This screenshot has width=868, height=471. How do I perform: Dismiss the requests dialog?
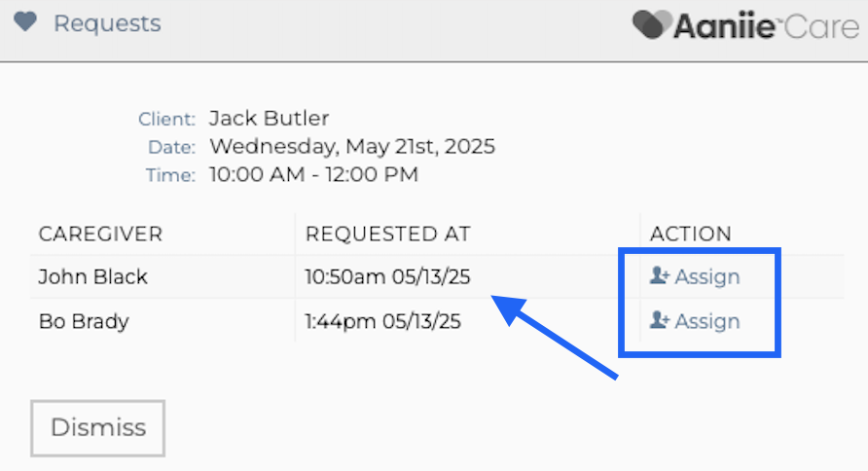point(98,428)
